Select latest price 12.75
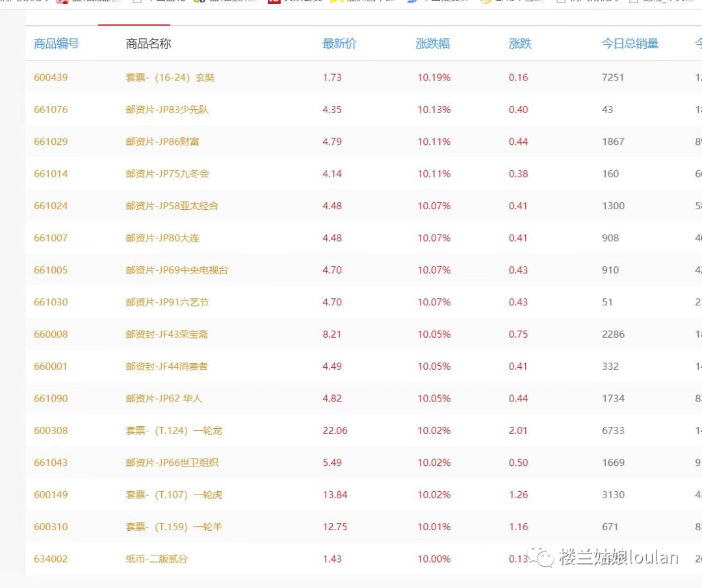 [x=335, y=527]
